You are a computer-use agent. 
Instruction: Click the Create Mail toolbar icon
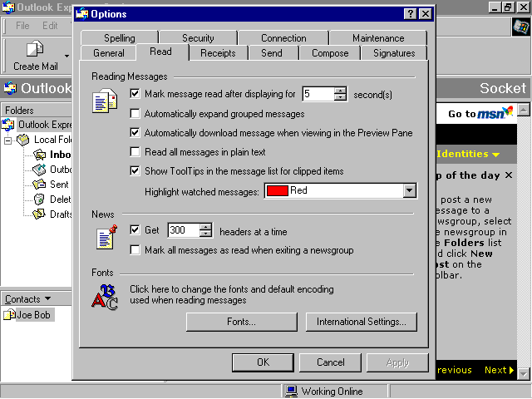point(35,48)
